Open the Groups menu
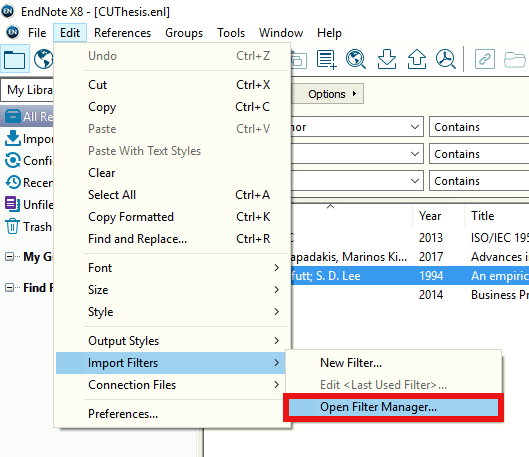Screen dimensions: 529x457 (x=184, y=33)
